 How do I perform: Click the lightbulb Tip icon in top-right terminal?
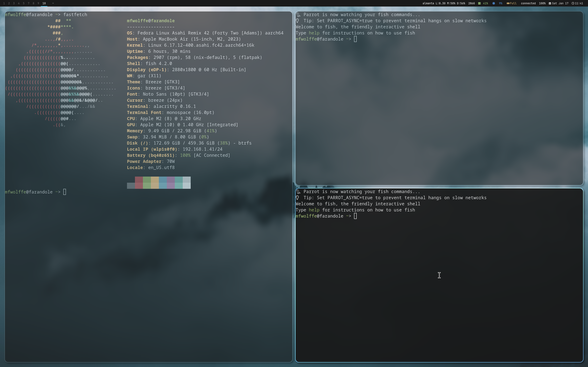tap(297, 21)
